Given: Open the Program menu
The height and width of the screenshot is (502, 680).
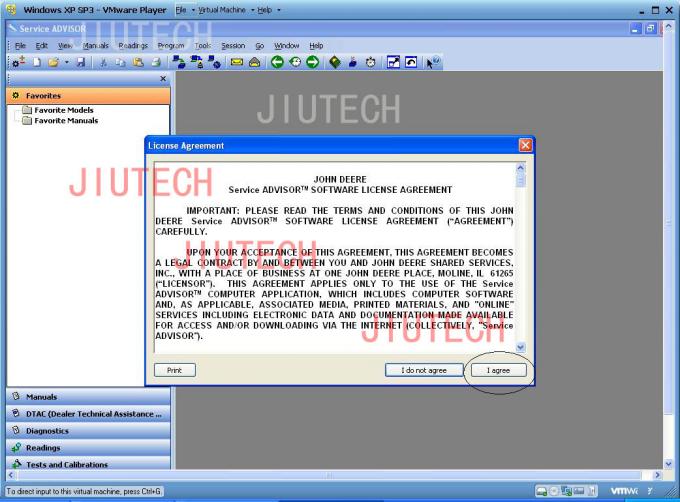Looking at the screenshot, I should pyautogui.click(x=171, y=46).
